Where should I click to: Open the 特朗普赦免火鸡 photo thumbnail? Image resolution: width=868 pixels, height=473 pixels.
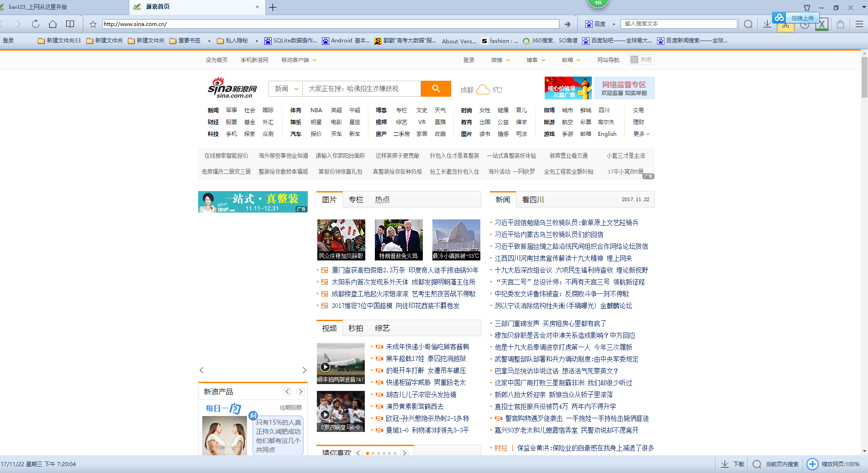[x=399, y=240]
